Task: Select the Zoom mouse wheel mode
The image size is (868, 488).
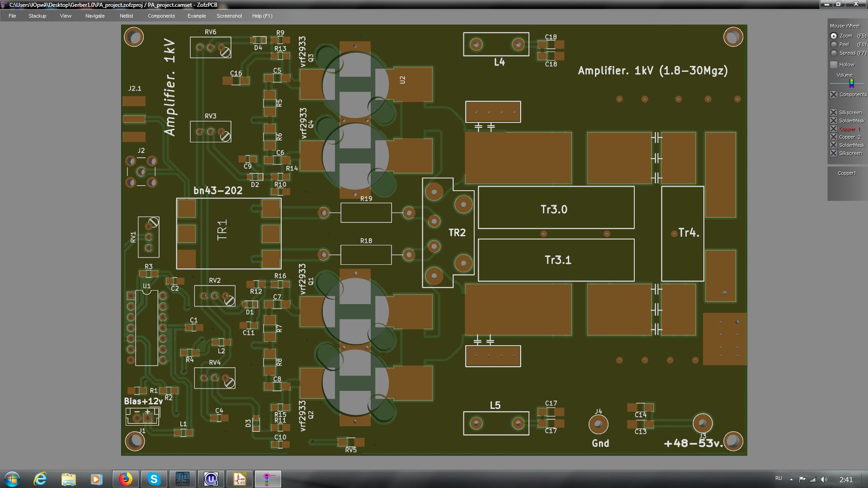Action: pyautogui.click(x=834, y=36)
